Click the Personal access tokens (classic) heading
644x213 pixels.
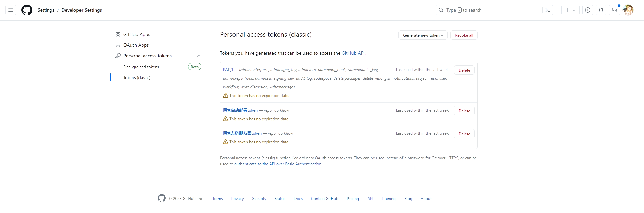pos(266,34)
